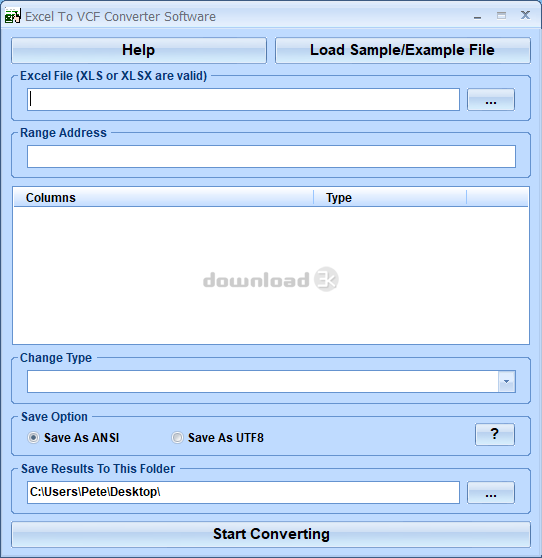Select the Save As ANSI option
This screenshot has width=542, height=558.
pyautogui.click(x=74, y=437)
